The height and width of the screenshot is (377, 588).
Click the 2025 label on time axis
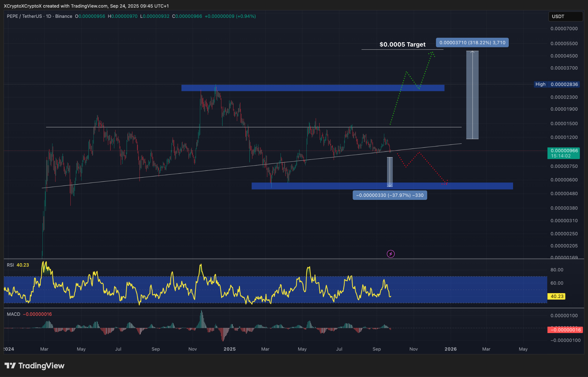[x=229, y=349]
